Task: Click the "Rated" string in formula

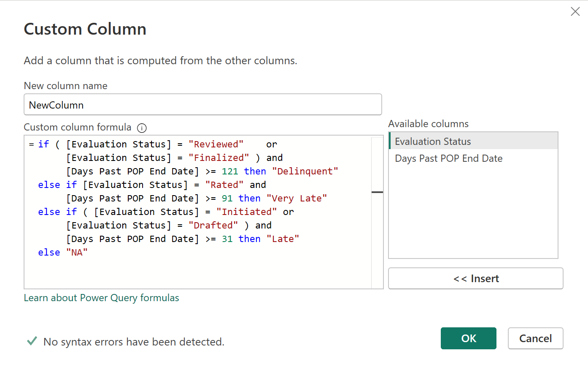Action: pyautogui.click(x=224, y=185)
